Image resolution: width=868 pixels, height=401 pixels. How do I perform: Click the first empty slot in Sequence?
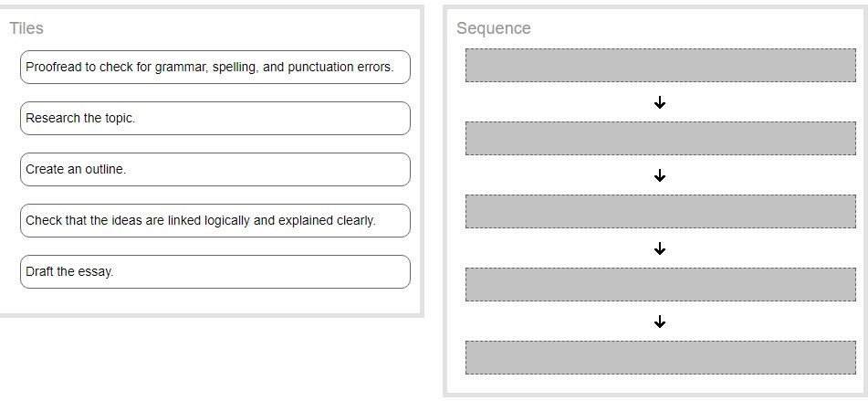[660, 65]
